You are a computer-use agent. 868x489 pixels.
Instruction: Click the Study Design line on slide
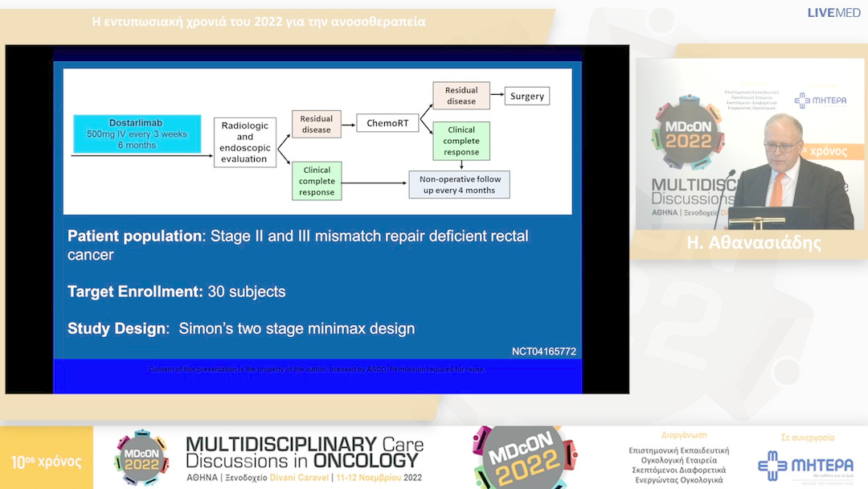(x=241, y=328)
